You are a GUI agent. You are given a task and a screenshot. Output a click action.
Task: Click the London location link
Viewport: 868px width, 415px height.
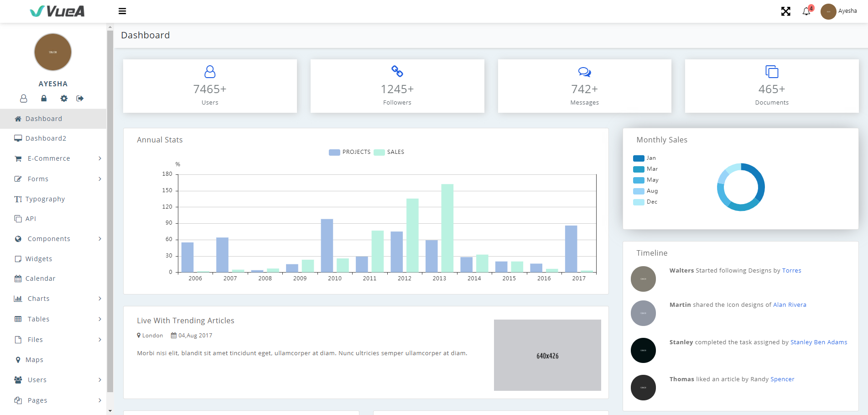(x=150, y=336)
